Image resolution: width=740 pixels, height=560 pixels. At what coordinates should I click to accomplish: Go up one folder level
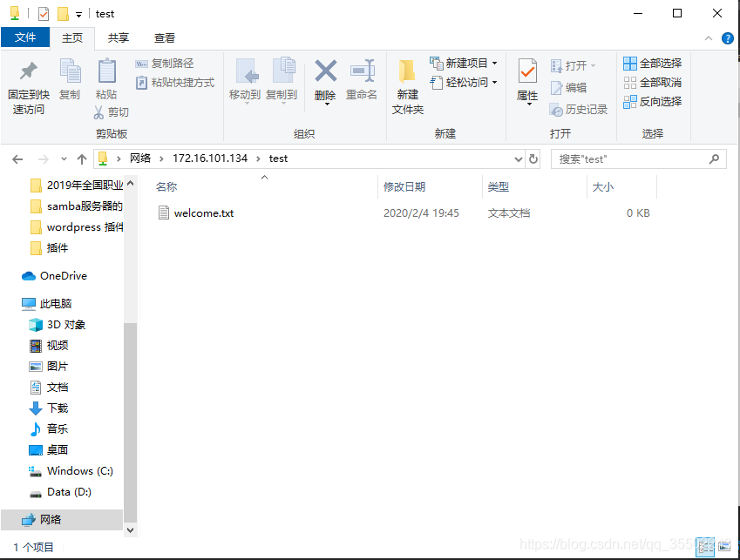[x=82, y=159]
